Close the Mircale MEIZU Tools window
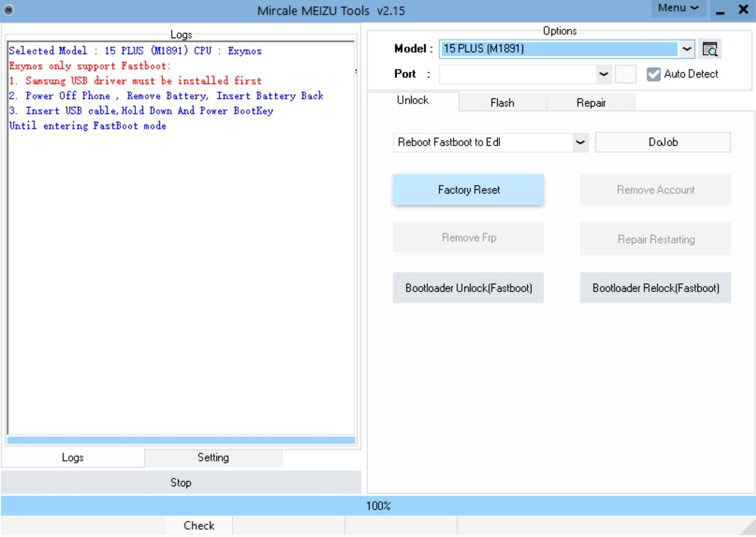 tap(743, 9)
